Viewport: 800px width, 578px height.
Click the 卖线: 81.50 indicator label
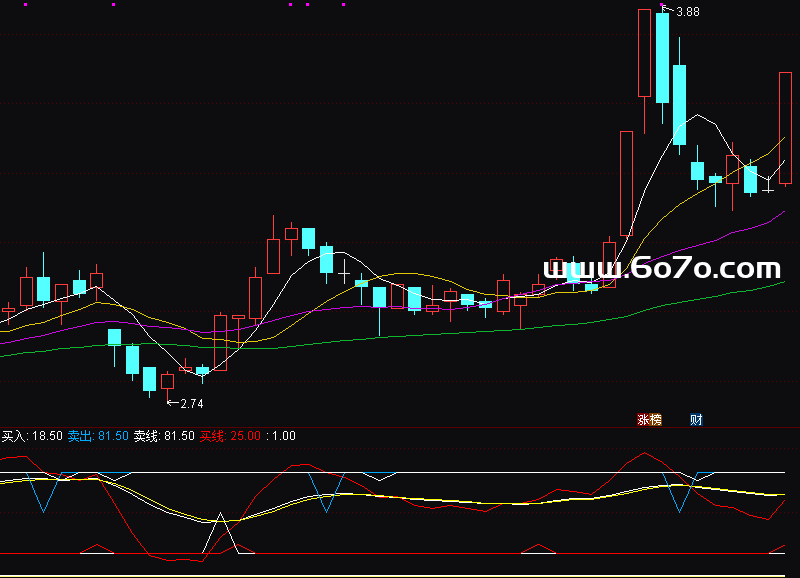164,436
